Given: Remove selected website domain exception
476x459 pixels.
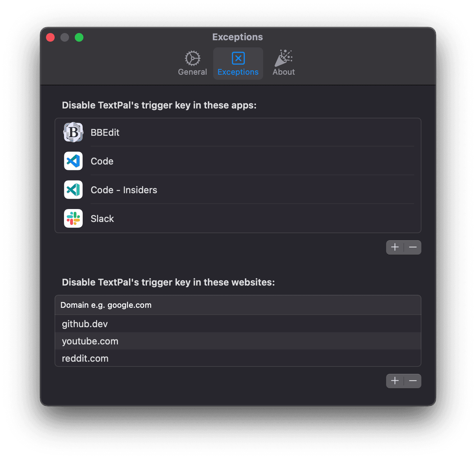Looking at the screenshot, I should (x=413, y=381).
